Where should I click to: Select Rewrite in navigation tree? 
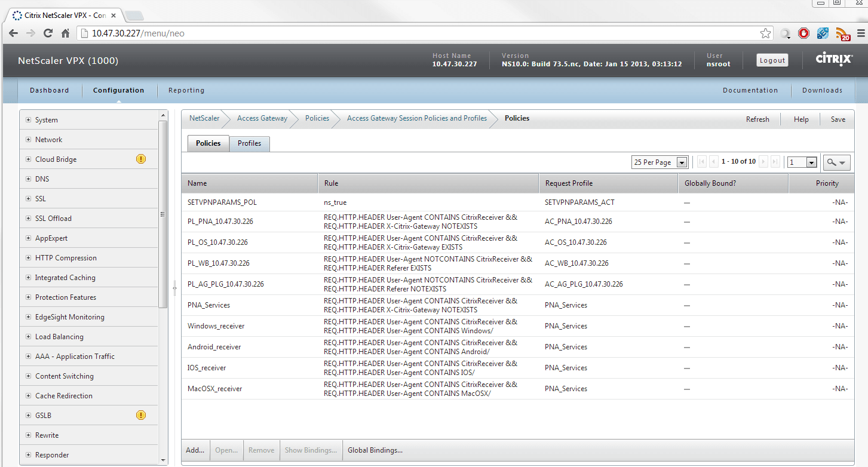coord(47,435)
